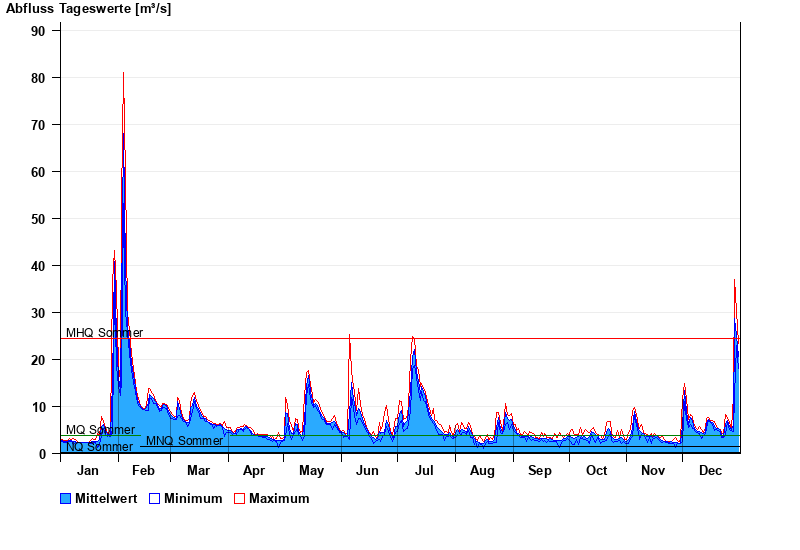Click the 50 value on y-axis

pos(38,219)
